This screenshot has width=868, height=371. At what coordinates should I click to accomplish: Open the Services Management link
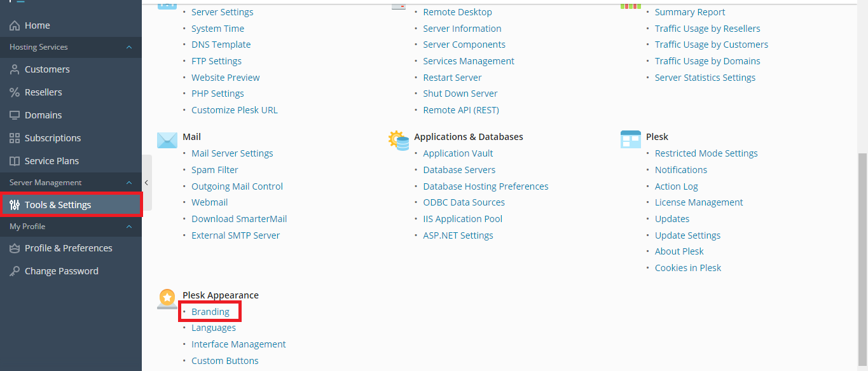click(469, 61)
